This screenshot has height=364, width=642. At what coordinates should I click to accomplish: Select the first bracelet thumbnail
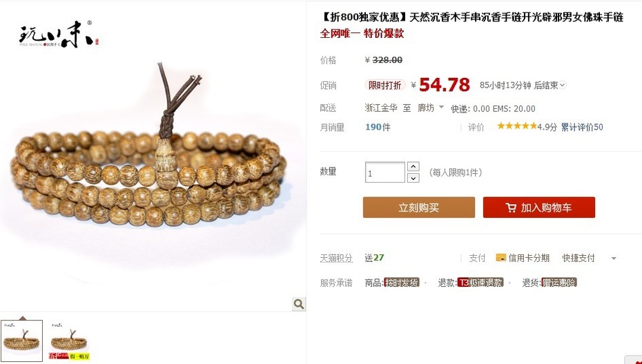tap(21, 341)
